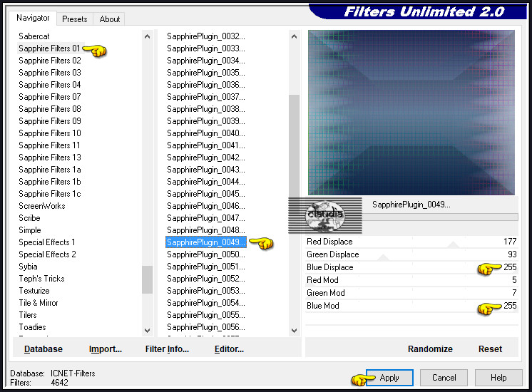Select SapphirePlugin_0049 in filter list
Image resolution: width=532 pixels, height=392 pixels.
pos(206,242)
